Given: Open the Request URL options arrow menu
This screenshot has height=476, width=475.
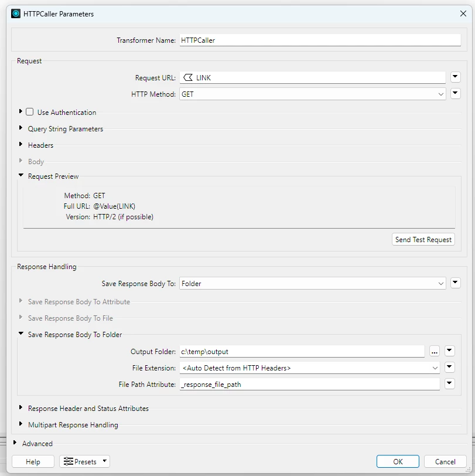Looking at the screenshot, I should point(455,77).
